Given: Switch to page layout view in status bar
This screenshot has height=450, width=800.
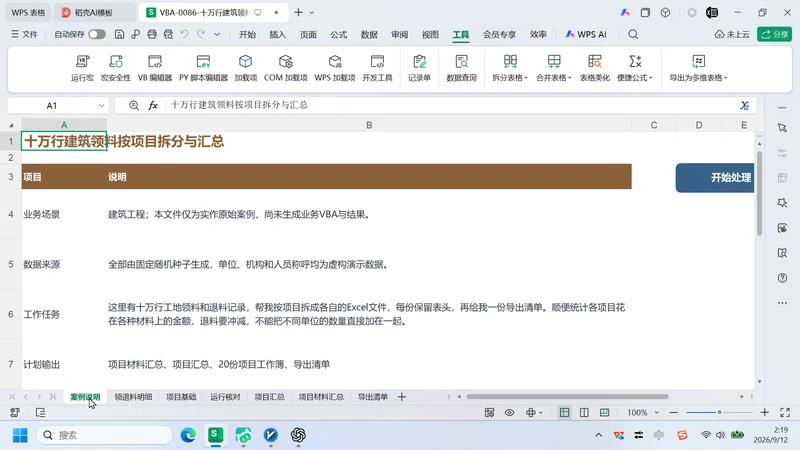Looking at the screenshot, I should (584, 412).
